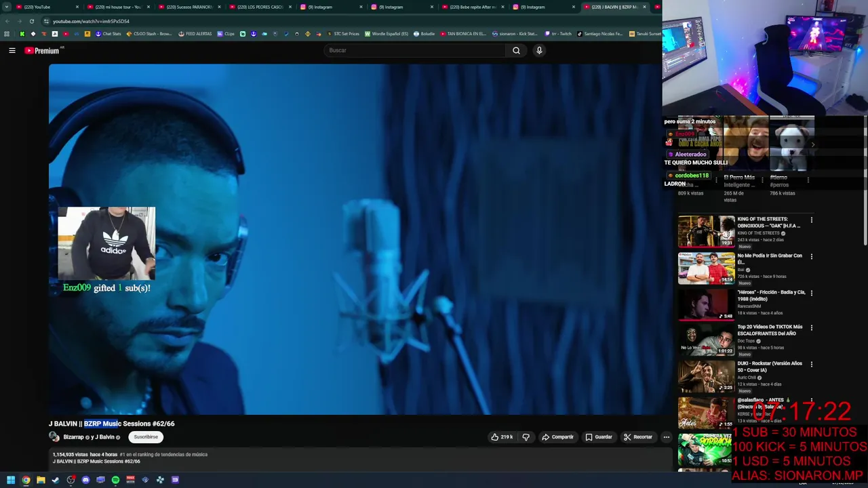868x488 pixels.
Task: Open more actions ellipsis below the video
Action: click(666, 437)
